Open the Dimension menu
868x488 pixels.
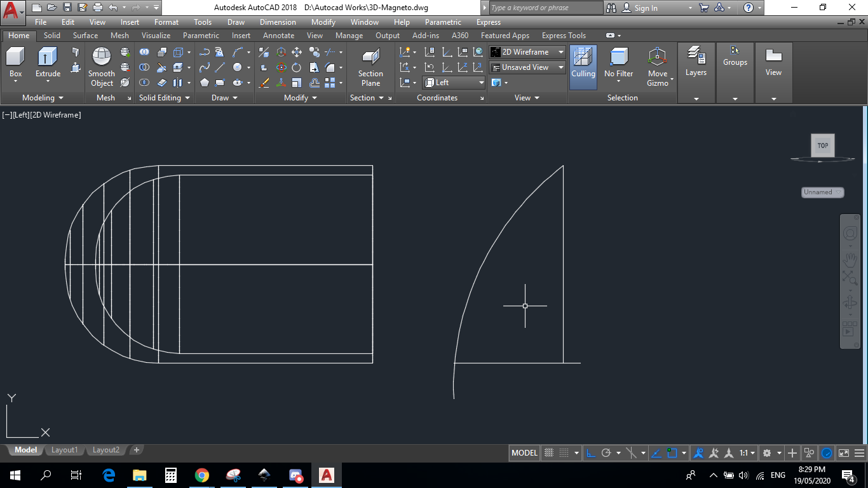point(278,22)
